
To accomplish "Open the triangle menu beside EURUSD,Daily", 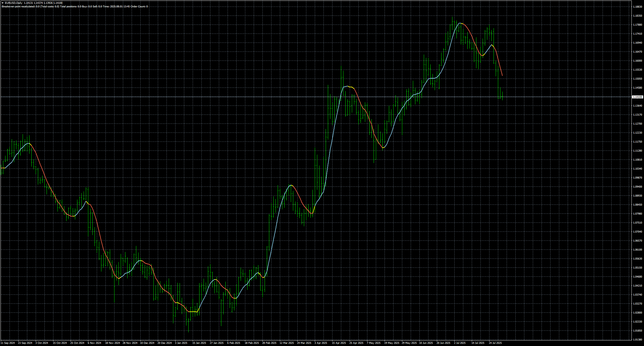I will (x=2, y=3).
